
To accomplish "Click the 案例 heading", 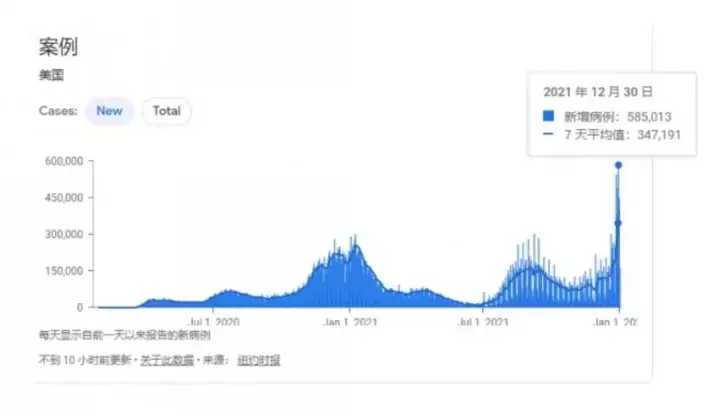I will 58,46.
